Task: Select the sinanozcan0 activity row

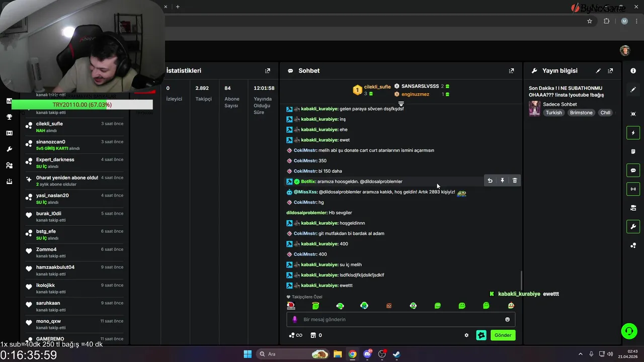Action: coord(75,145)
